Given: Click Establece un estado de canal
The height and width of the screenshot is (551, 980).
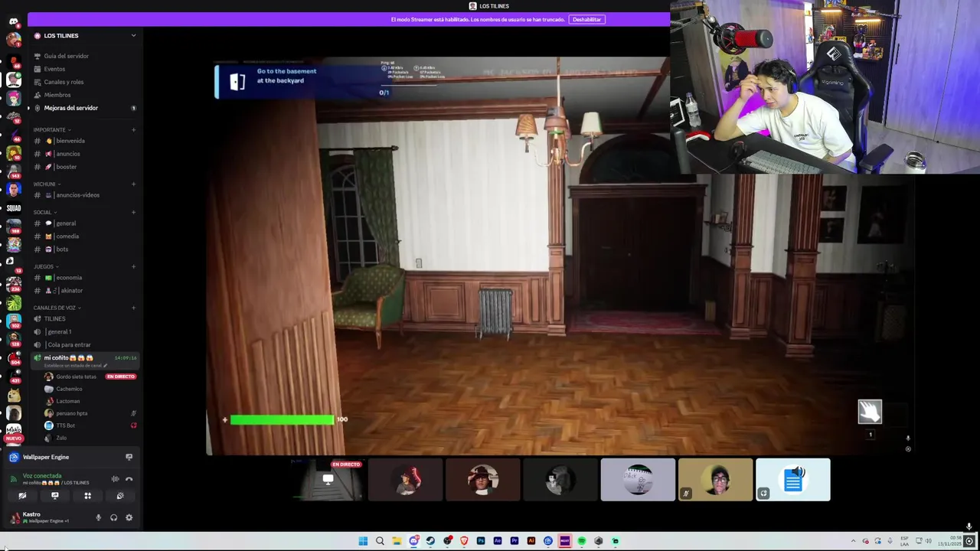Looking at the screenshot, I should [x=73, y=366].
